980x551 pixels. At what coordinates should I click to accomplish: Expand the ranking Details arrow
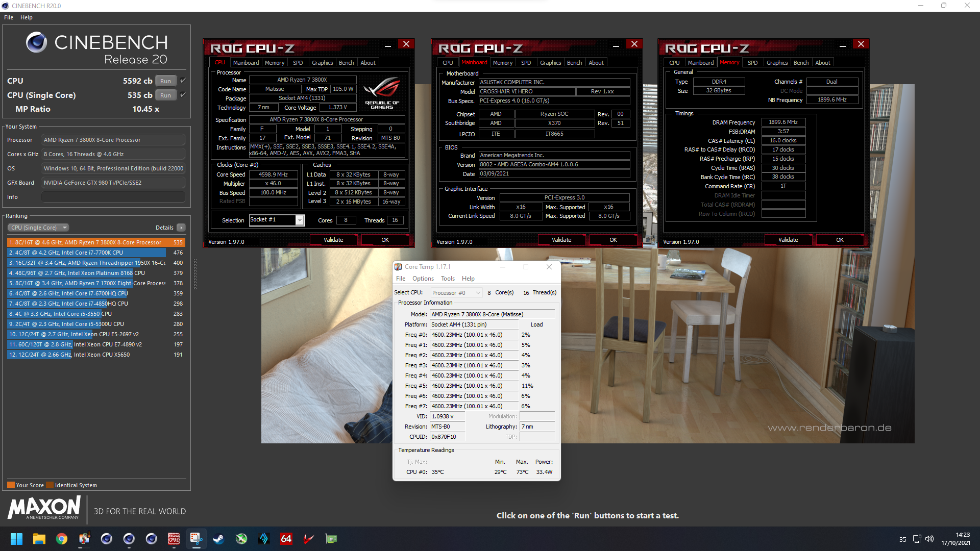coord(181,228)
